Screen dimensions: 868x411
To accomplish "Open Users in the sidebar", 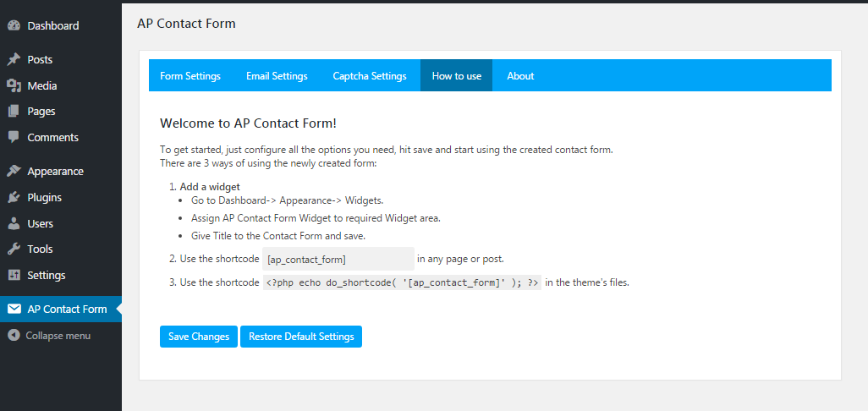I will (x=41, y=223).
